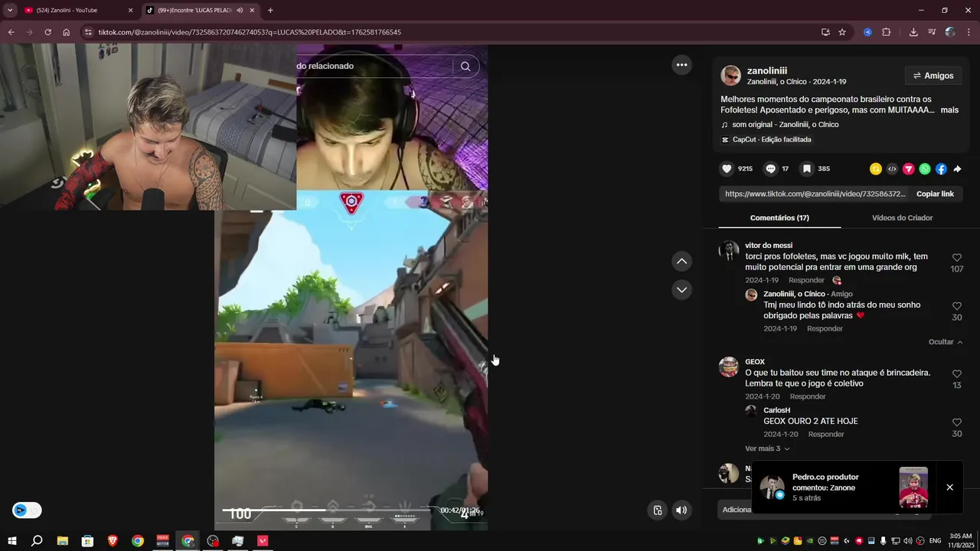Select the Comentários (17) tab
This screenshot has width=980, height=551.
[779, 218]
